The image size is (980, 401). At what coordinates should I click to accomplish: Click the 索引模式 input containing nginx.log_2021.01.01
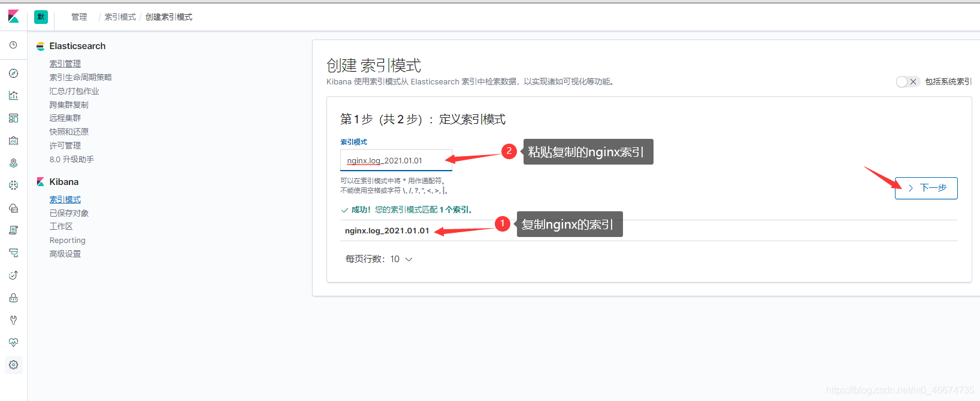point(396,160)
